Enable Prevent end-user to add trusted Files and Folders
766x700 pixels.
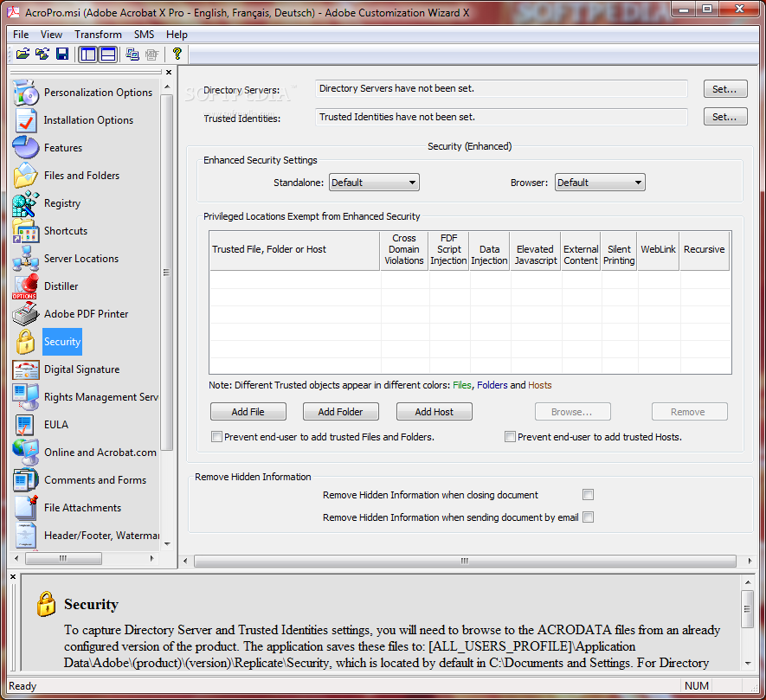click(216, 437)
